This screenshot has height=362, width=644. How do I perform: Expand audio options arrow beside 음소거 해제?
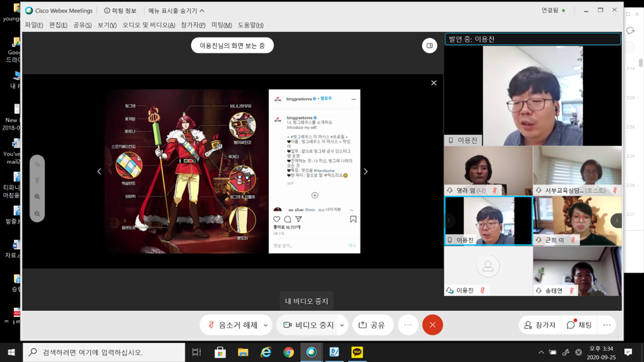click(x=266, y=325)
